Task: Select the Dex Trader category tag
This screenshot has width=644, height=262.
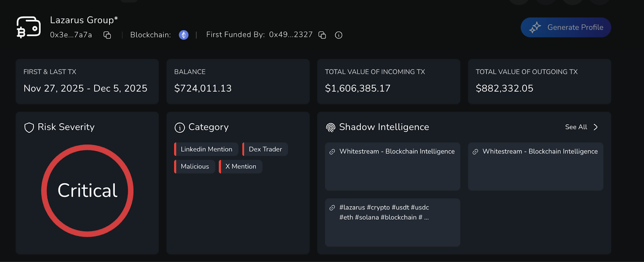Action: tap(265, 149)
